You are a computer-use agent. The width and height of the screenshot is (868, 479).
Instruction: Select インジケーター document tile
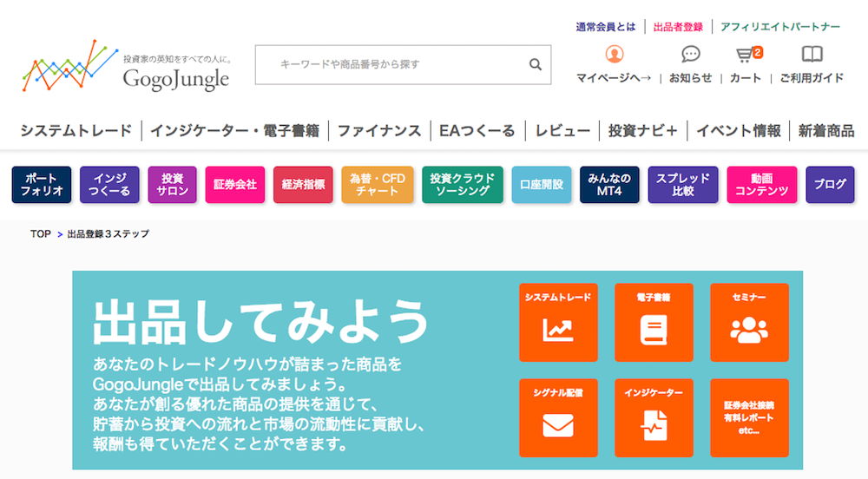654,418
